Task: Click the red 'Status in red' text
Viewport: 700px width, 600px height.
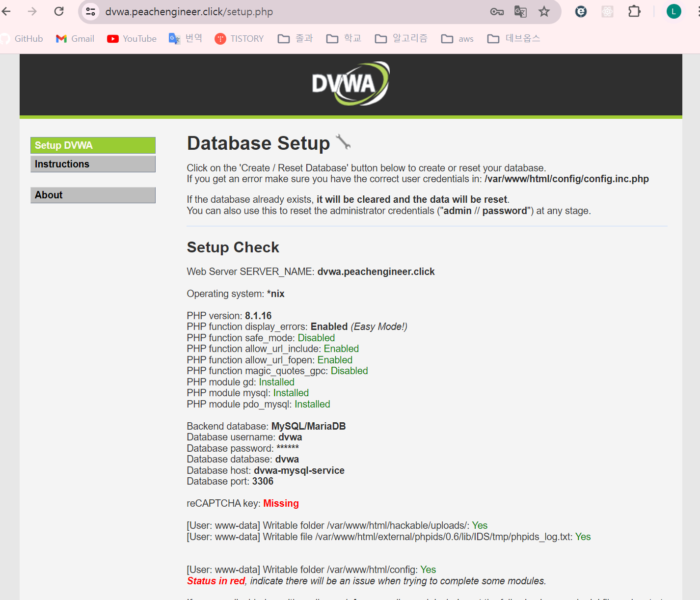Action: click(216, 581)
